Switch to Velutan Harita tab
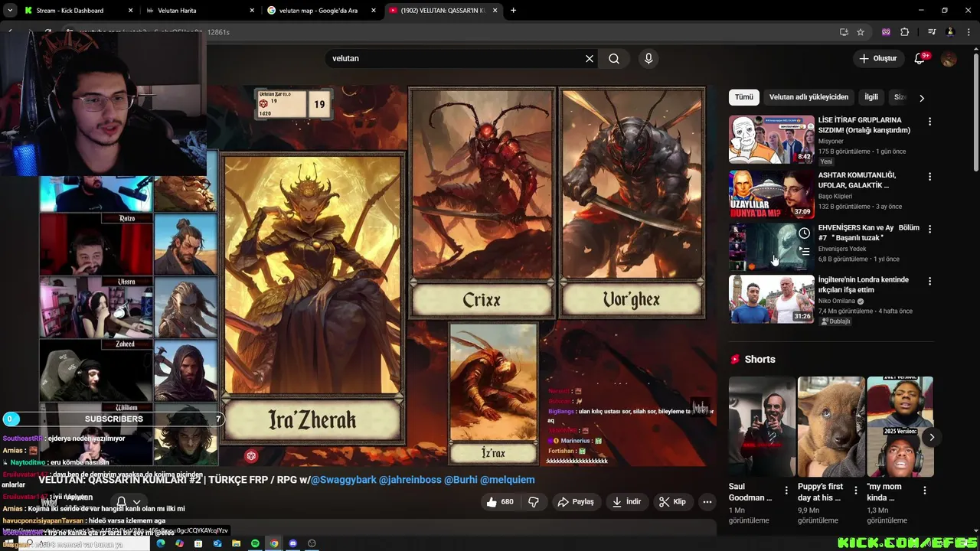The image size is (980, 551). pyautogui.click(x=202, y=11)
